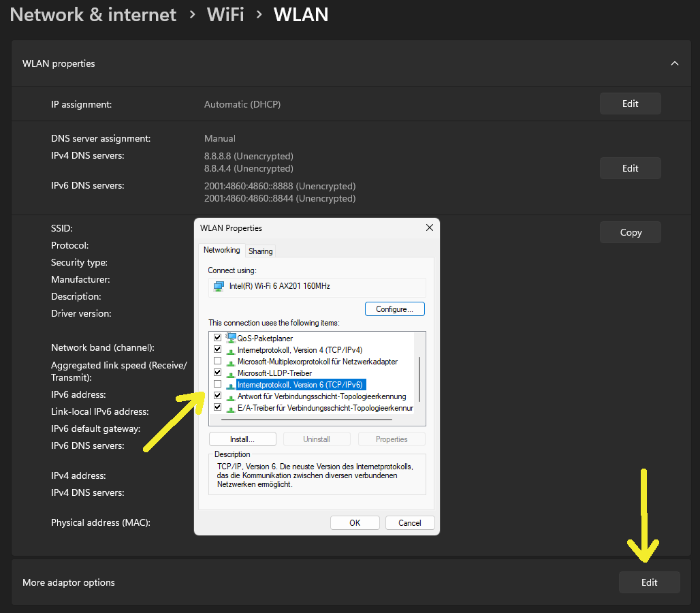The image size is (700, 613).
Task: Select E/A-Treiber für Verbindungsschicht-Topologieerkennung item
Action: click(x=325, y=408)
